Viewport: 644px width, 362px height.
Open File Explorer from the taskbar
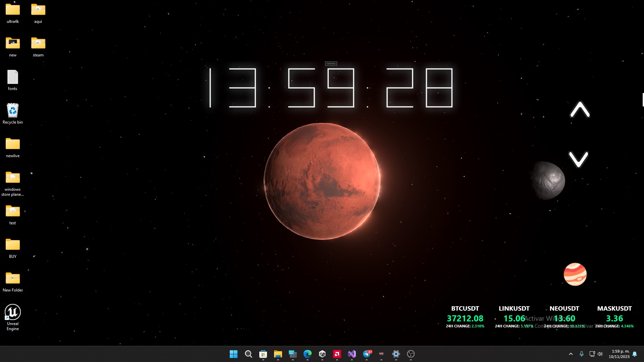click(x=278, y=354)
